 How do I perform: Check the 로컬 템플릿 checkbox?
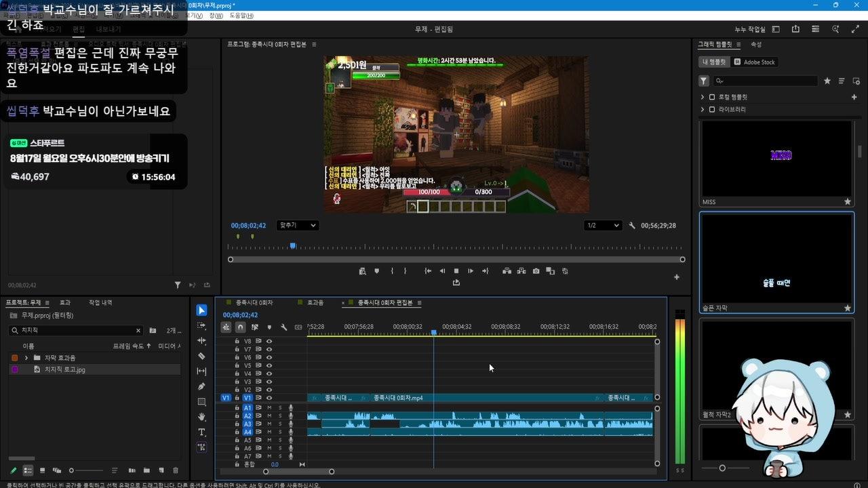coord(712,97)
